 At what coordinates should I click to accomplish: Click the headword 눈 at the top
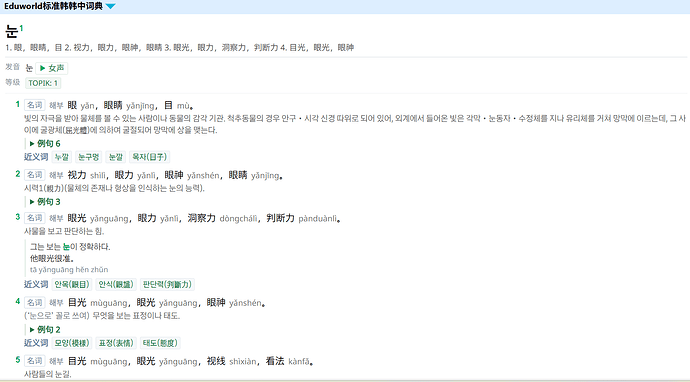[11, 31]
